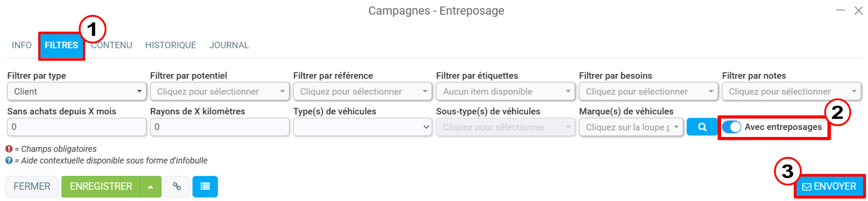
Task: Click the blue contextual help question icon
Action: pos(9,161)
